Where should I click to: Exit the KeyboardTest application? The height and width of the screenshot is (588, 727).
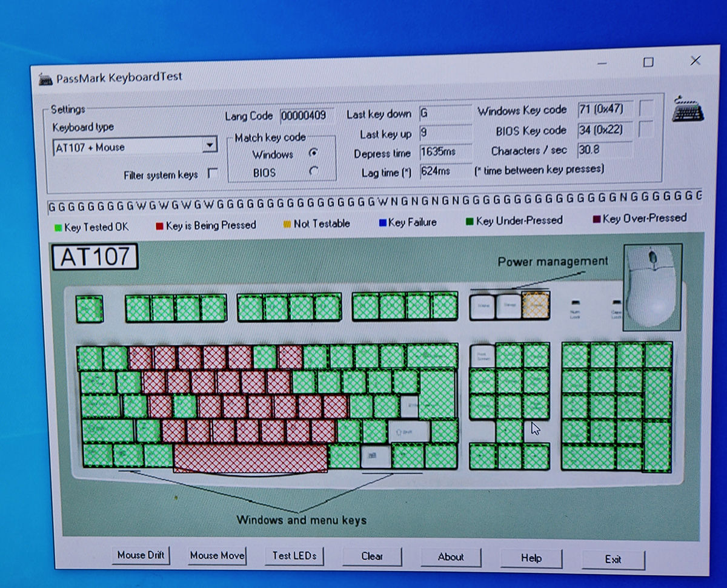613,560
